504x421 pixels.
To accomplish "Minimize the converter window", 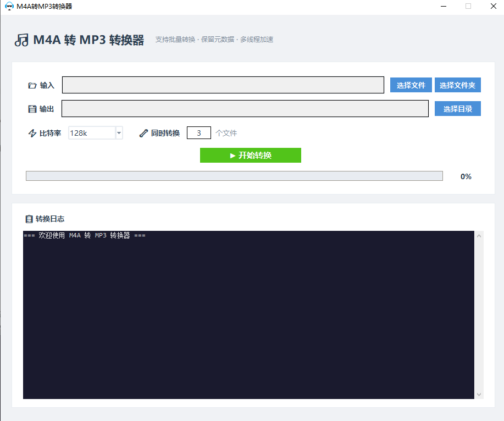I will point(444,6).
